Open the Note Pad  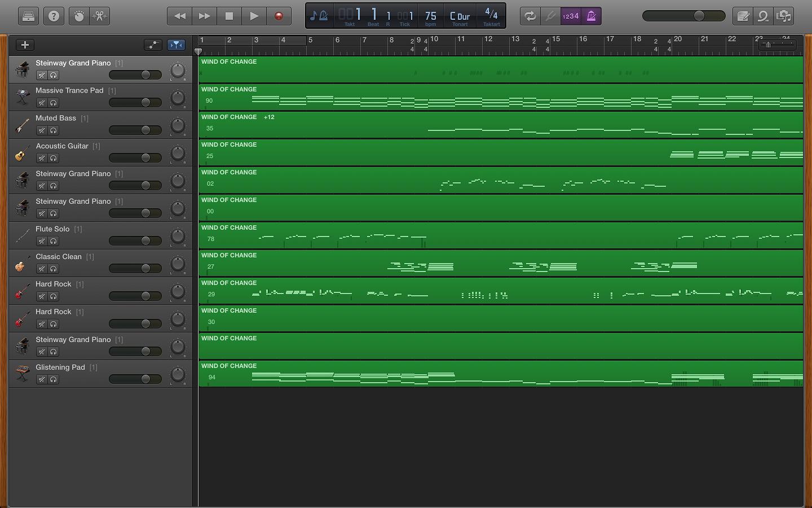click(x=743, y=16)
